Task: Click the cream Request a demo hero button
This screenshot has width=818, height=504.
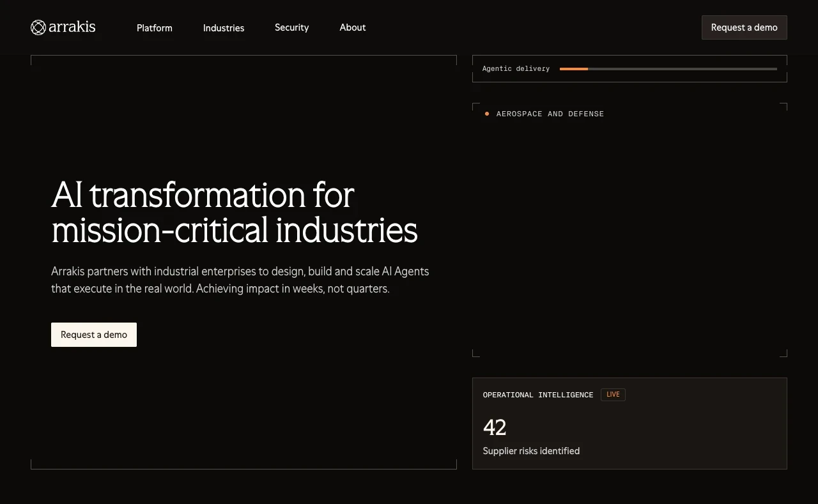Action: click(x=94, y=335)
